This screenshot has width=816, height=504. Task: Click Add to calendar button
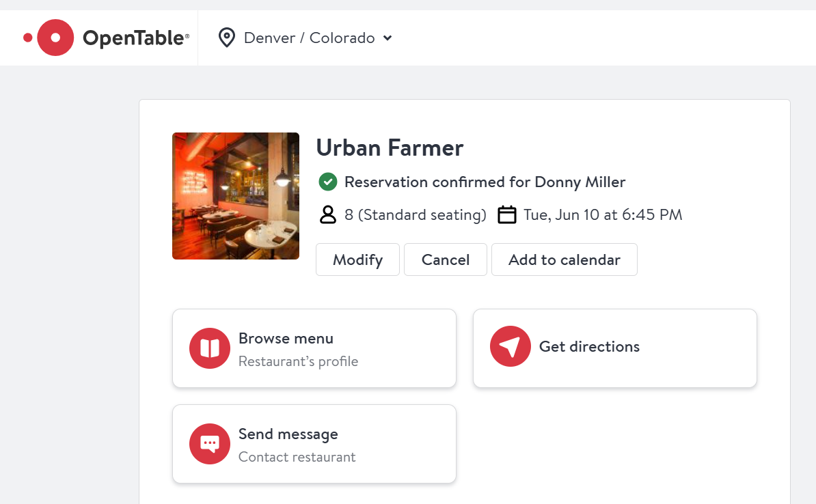tap(564, 260)
